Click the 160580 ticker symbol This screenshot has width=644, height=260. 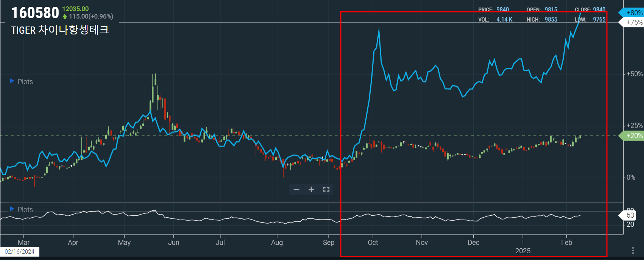click(x=35, y=13)
